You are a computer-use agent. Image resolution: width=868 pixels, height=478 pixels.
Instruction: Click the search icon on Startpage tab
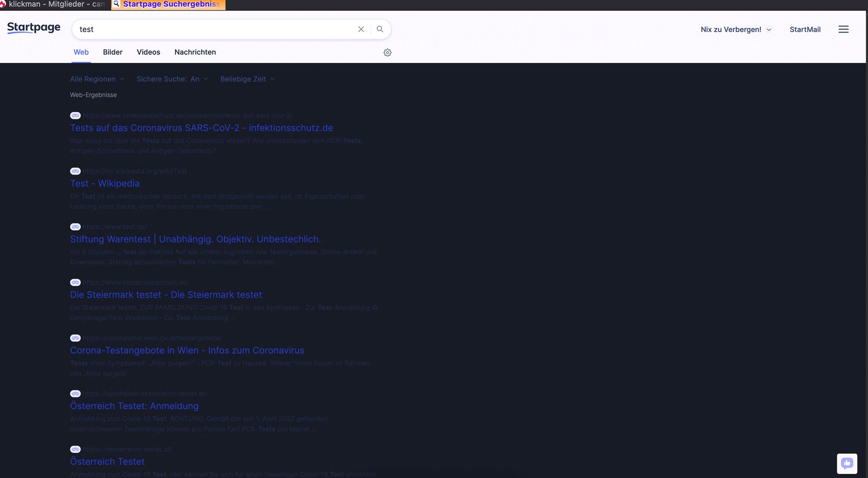point(116,4)
